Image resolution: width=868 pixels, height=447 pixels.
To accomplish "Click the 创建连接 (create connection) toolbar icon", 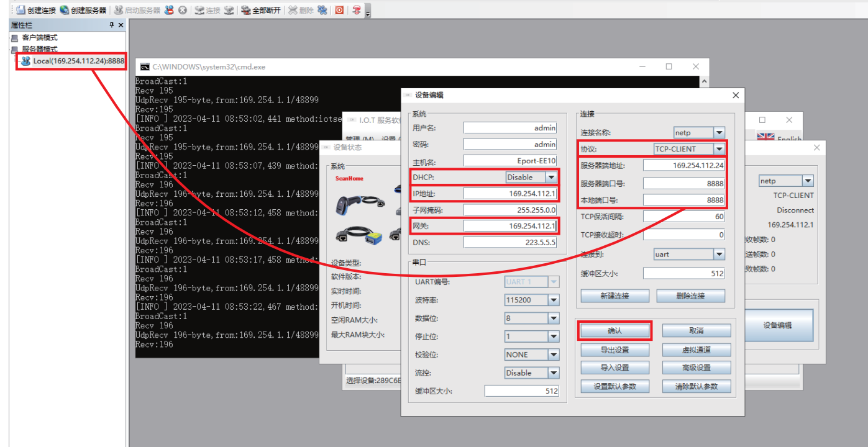I will click(x=21, y=10).
